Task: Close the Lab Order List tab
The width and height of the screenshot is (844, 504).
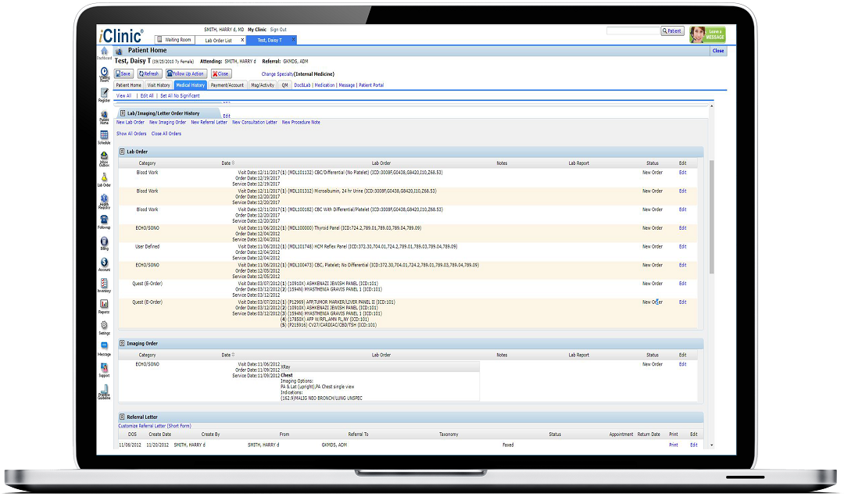Action: pyautogui.click(x=242, y=40)
